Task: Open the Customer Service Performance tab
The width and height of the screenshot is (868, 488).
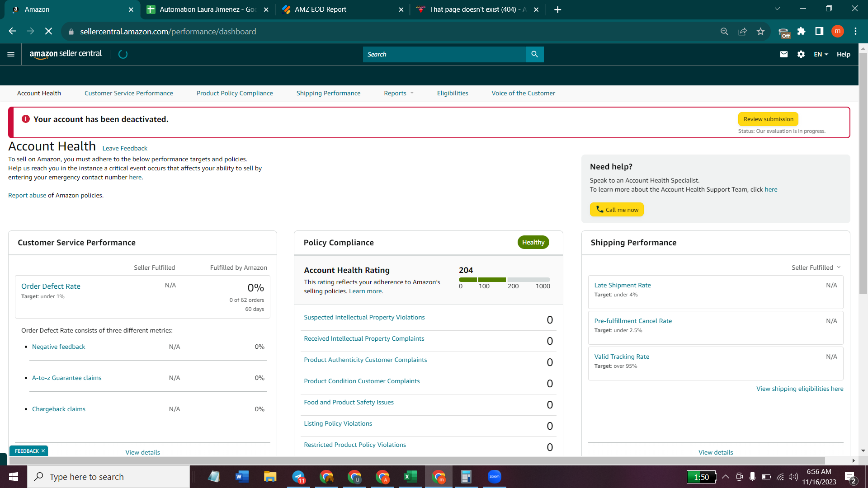Action: (129, 93)
